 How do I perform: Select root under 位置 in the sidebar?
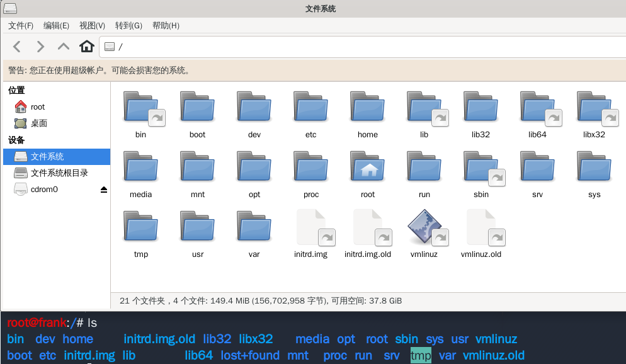coord(57,107)
